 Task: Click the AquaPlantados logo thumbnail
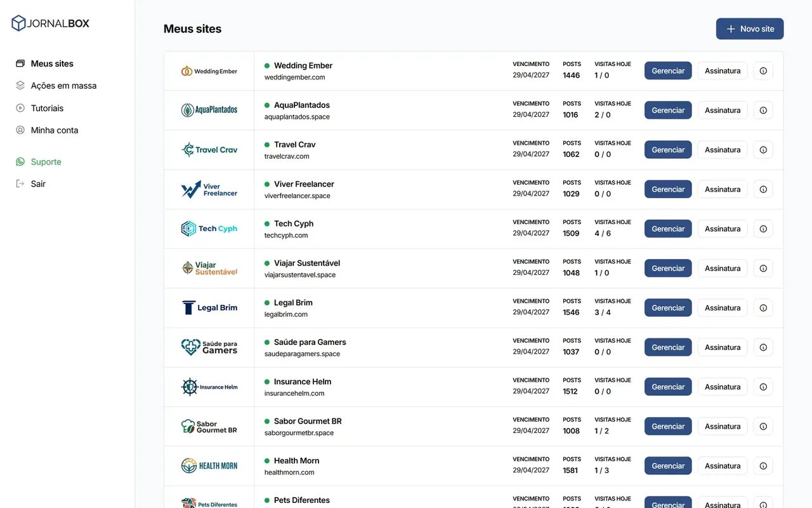(209, 110)
